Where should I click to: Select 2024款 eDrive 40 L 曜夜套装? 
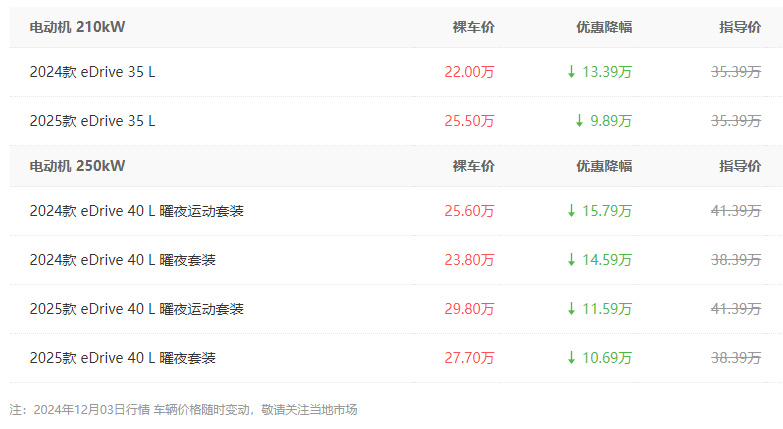(x=123, y=260)
